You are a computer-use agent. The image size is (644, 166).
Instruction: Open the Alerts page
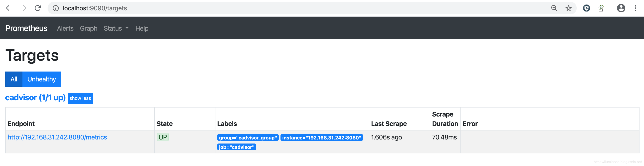[x=65, y=28]
